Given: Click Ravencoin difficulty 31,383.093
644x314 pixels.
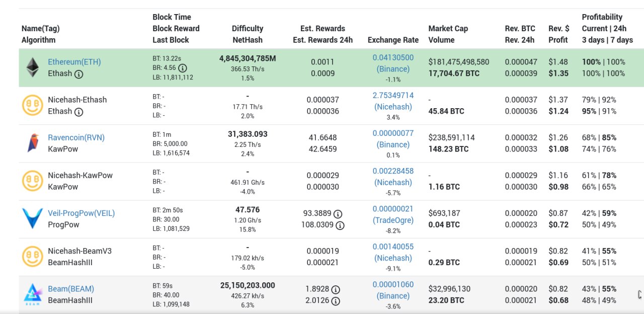Looking at the screenshot, I should [248, 134].
